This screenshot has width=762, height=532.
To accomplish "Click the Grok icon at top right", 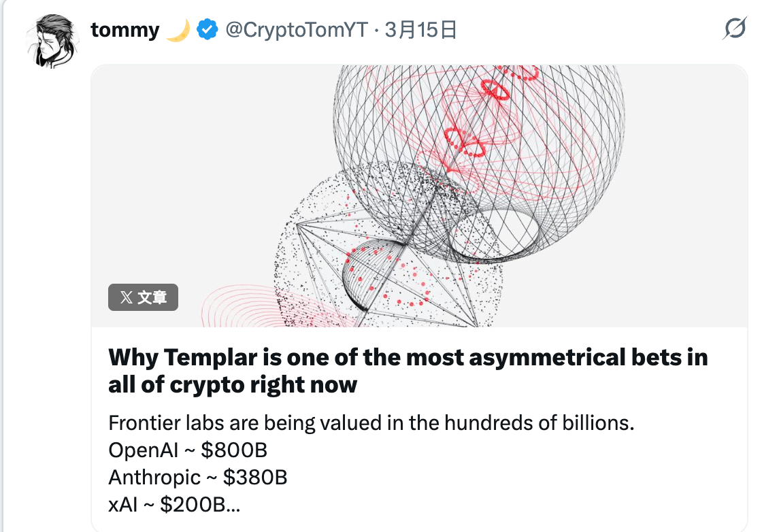I will (734, 29).
